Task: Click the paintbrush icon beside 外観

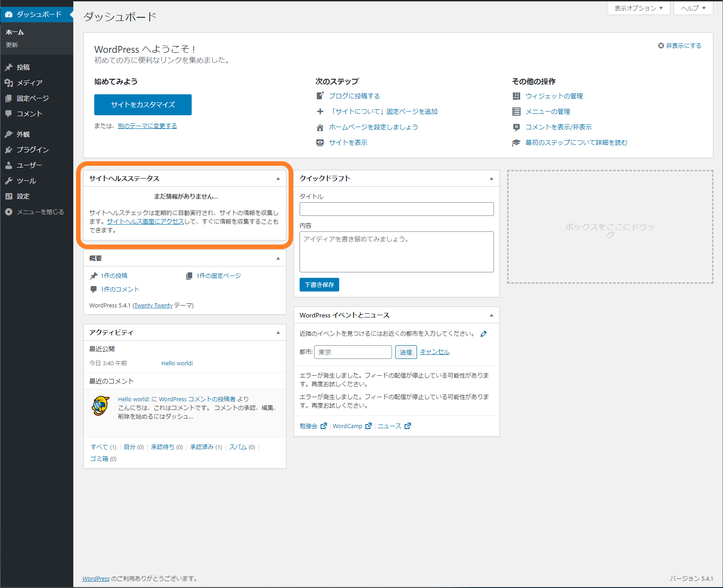Action: tap(9, 134)
